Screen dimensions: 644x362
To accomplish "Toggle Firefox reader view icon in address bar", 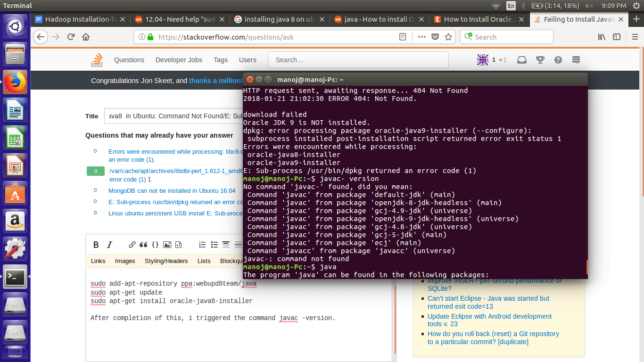I will [x=403, y=37].
